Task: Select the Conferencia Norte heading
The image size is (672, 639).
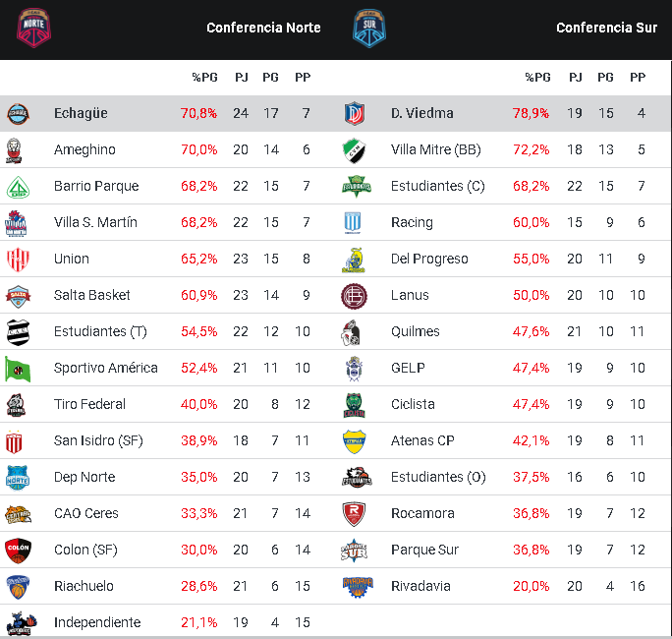Action: coord(263,28)
